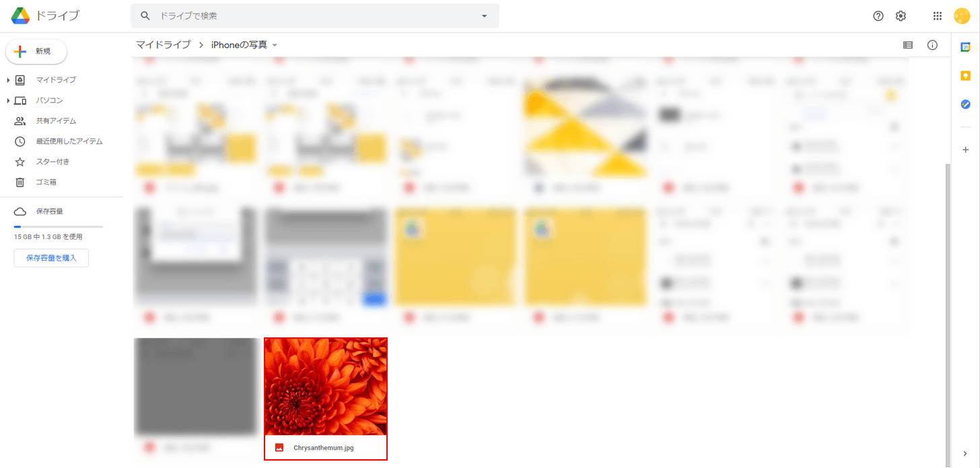Open the Google apps grid launcher

(x=938, y=16)
